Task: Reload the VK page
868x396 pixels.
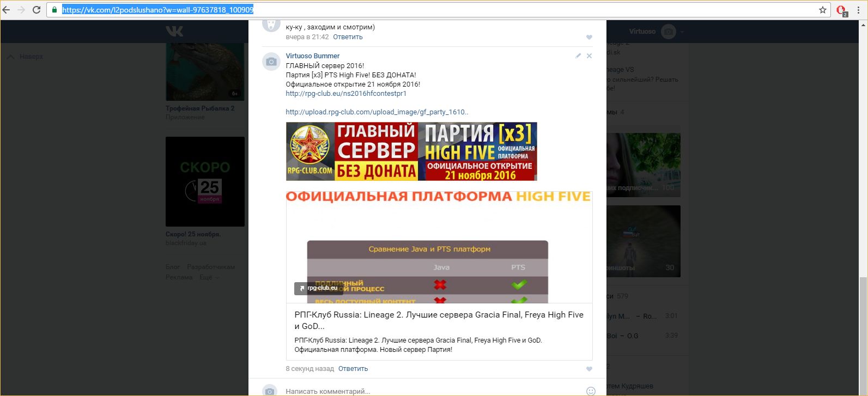Action: tap(37, 10)
